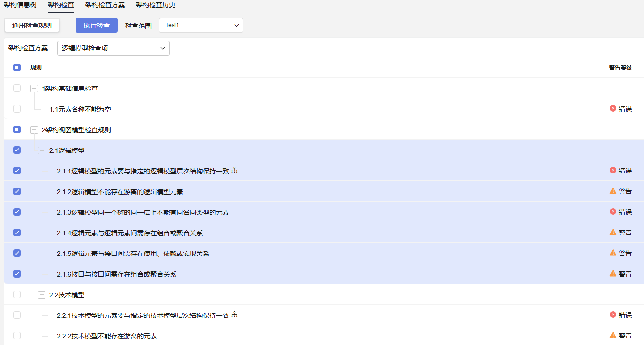This screenshot has height=345, width=644.
Task: Select rule text 2.1.5逻辑元素与接口间需存在使用、依赖或实现关系
Action: pos(133,254)
